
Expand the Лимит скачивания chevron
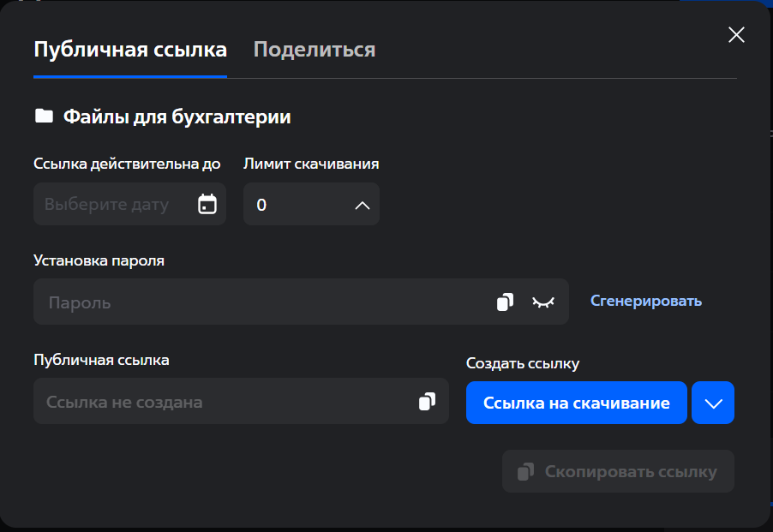coord(363,205)
